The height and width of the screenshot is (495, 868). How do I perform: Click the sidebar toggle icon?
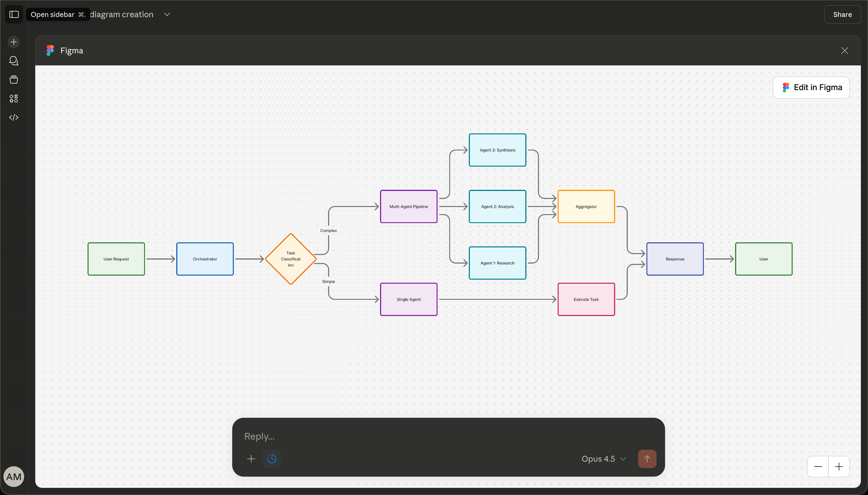click(14, 14)
